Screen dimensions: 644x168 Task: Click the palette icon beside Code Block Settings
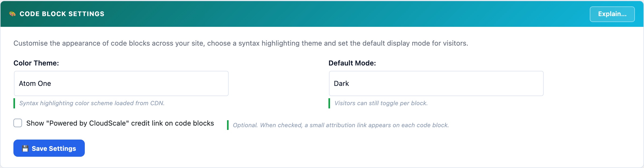click(12, 14)
